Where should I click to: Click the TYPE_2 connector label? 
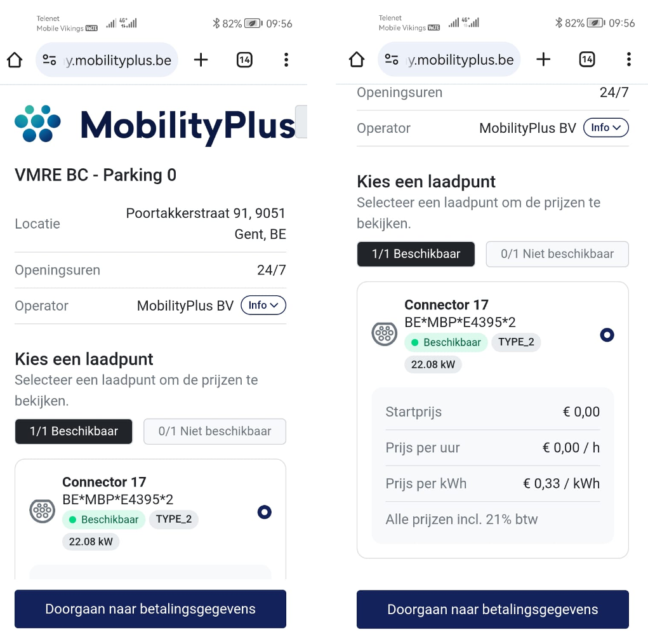[174, 520]
